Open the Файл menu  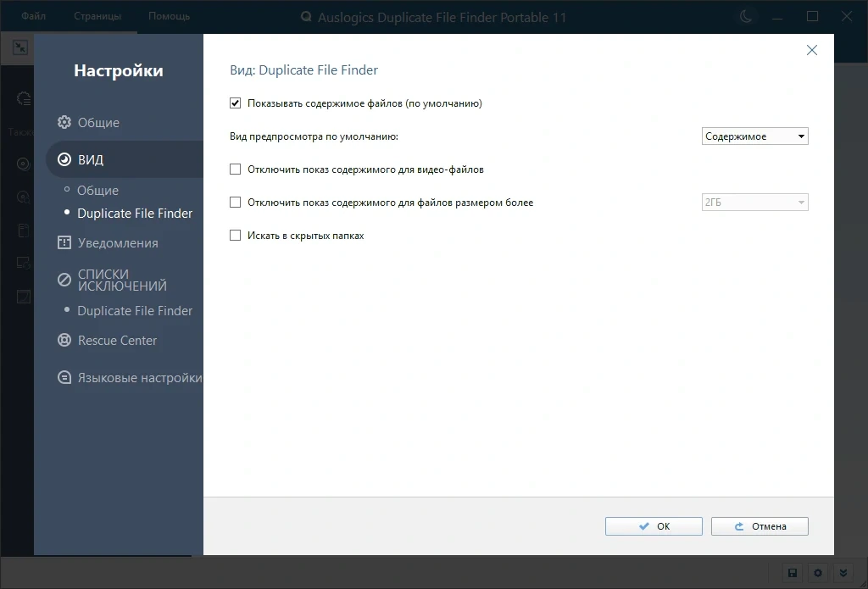pyautogui.click(x=33, y=16)
